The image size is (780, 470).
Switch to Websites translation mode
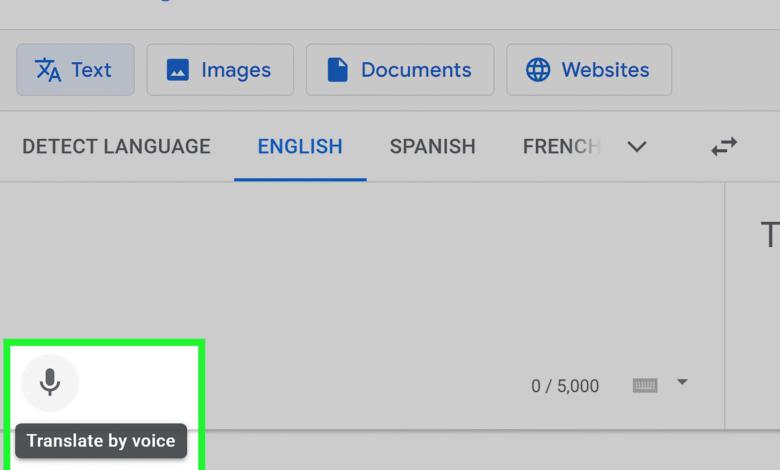coord(589,70)
